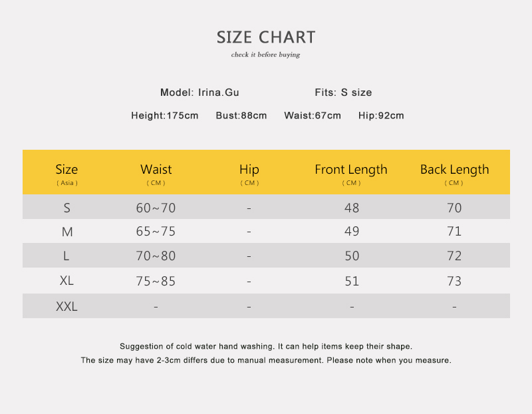Select the manual measurement difference note
This screenshot has height=414, width=532.
pyautogui.click(x=266, y=360)
